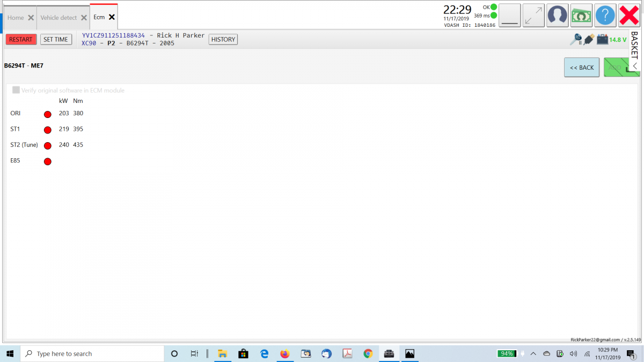Select the ST1 tune option
The height and width of the screenshot is (362, 644).
[x=47, y=130]
